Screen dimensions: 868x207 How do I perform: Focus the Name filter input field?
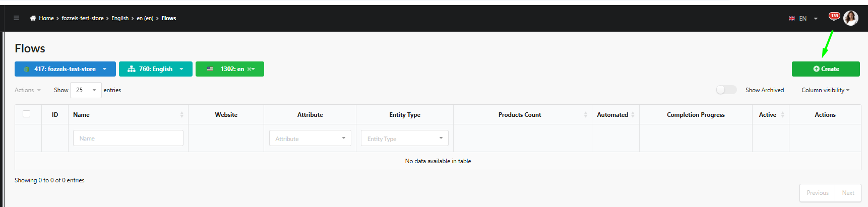pos(128,138)
